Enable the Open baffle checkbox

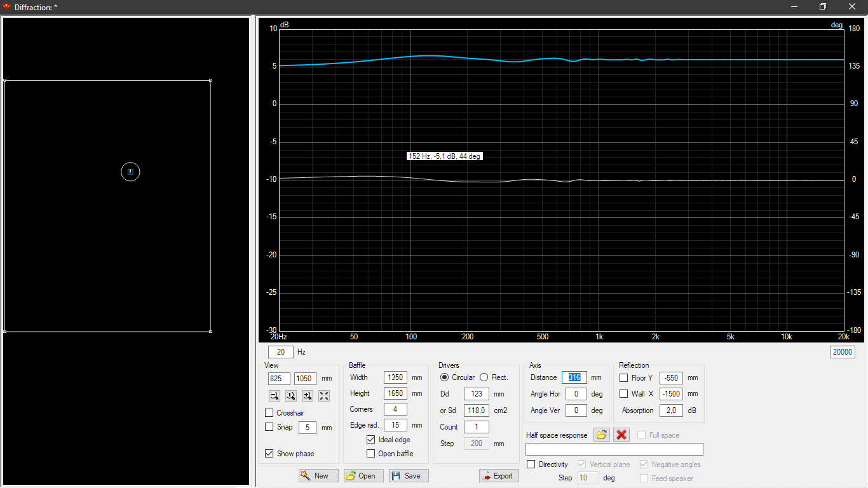coord(371,454)
